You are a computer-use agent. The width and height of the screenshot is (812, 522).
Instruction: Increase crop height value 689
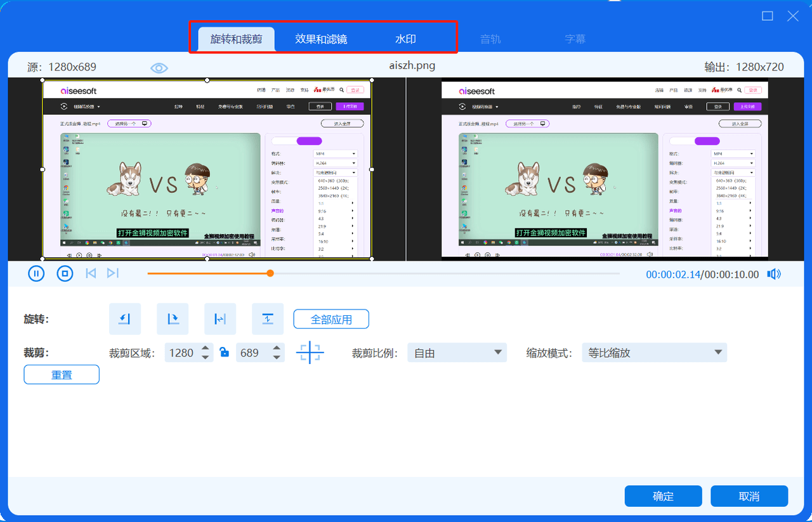277,348
